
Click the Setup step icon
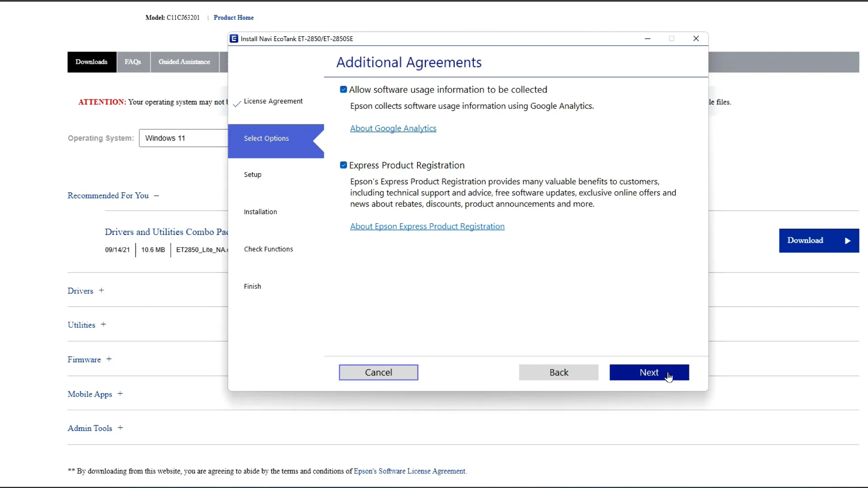click(x=252, y=174)
